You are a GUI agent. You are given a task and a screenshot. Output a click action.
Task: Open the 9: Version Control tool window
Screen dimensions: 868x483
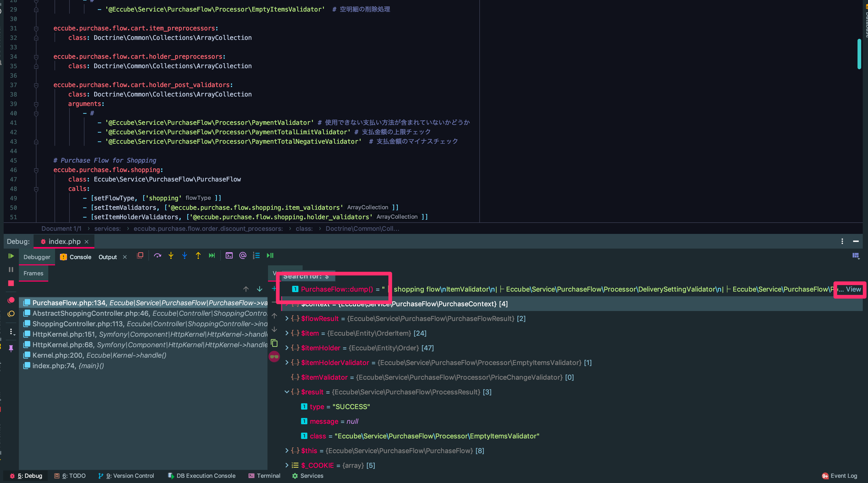click(x=126, y=476)
